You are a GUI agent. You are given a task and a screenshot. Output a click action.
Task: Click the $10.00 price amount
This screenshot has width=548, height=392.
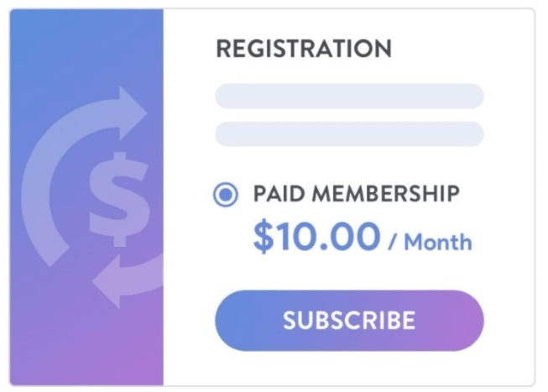(x=316, y=238)
